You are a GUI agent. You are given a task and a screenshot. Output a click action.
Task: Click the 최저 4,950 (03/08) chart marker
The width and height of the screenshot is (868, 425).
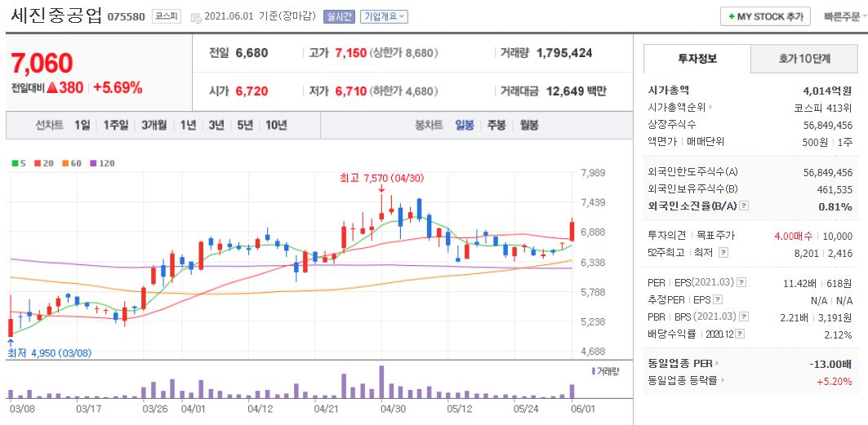pos(49,352)
